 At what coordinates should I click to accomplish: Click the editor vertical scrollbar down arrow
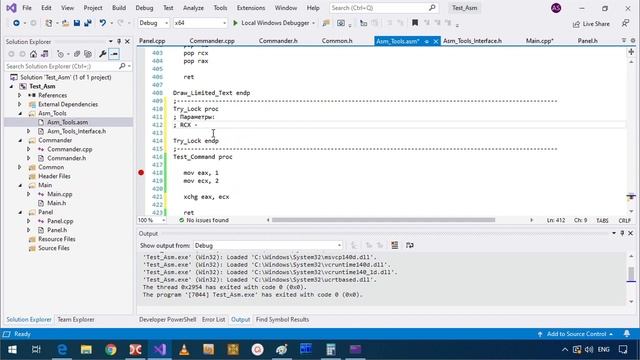[x=631, y=211]
